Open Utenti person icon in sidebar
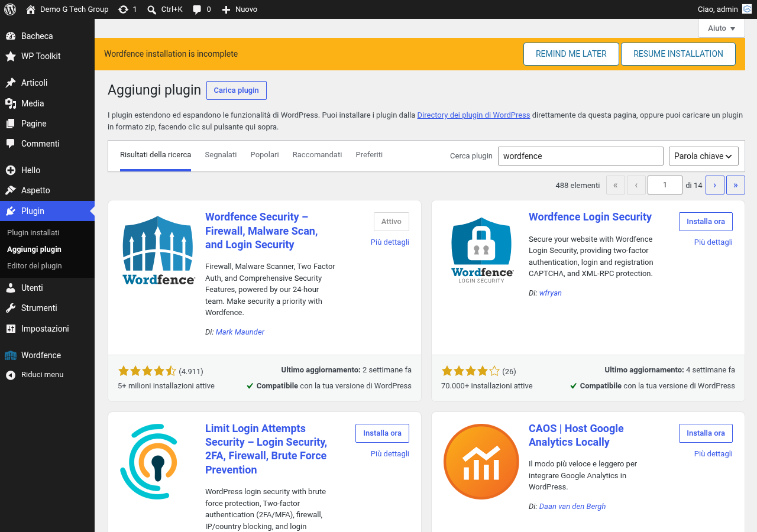Image resolution: width=757 pixels, height=532 pixels. 11,288
